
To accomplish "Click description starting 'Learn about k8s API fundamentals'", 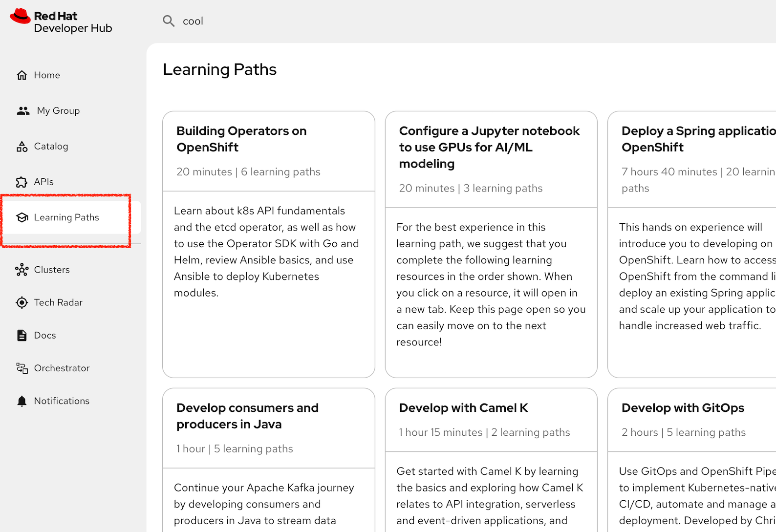I will tap(266, 252).
